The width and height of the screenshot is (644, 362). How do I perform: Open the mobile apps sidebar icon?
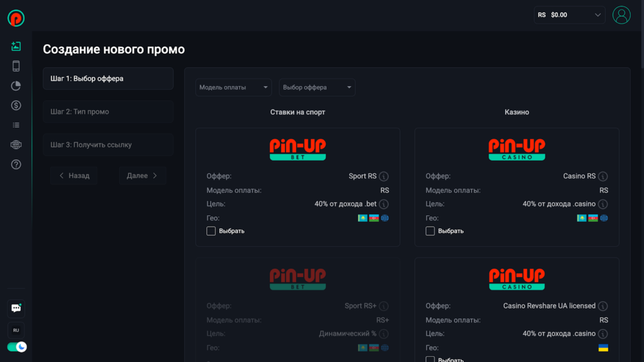coord(16,66)
